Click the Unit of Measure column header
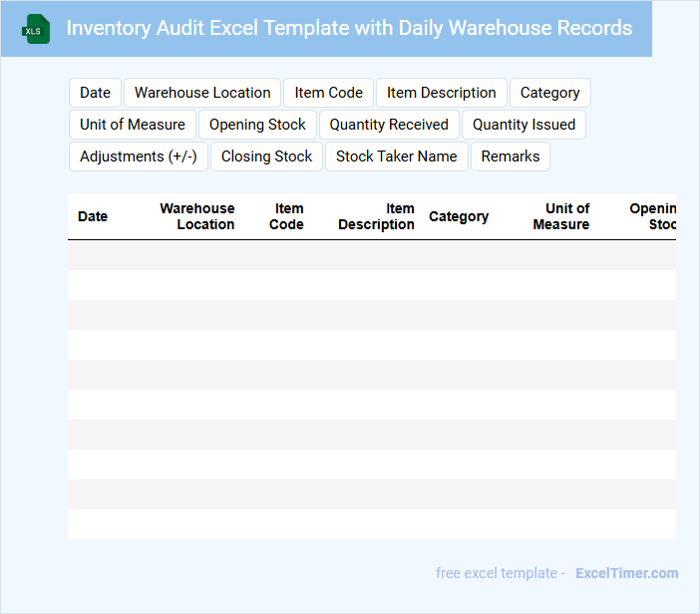700x614 pixels. [561, 216]
